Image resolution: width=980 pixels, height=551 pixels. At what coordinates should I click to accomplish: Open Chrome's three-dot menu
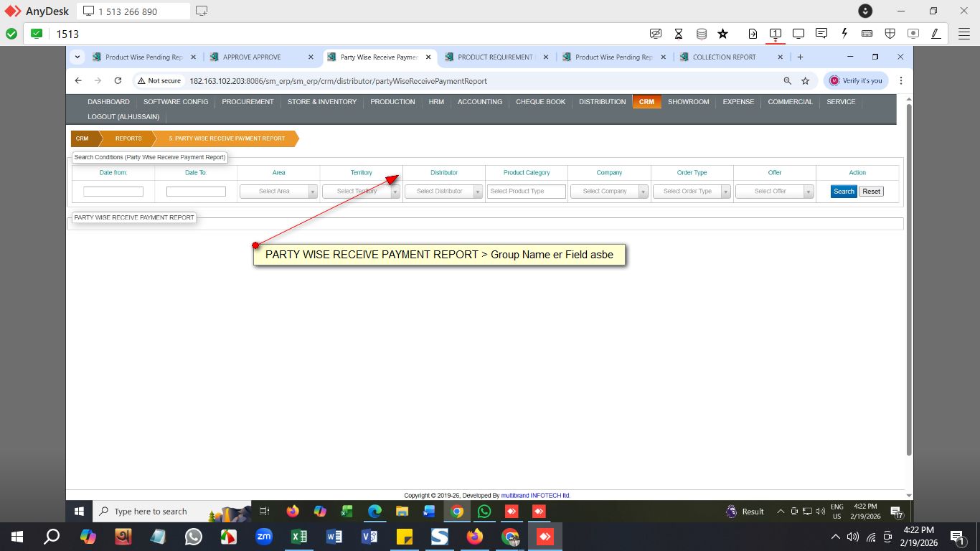coord(901,81)
